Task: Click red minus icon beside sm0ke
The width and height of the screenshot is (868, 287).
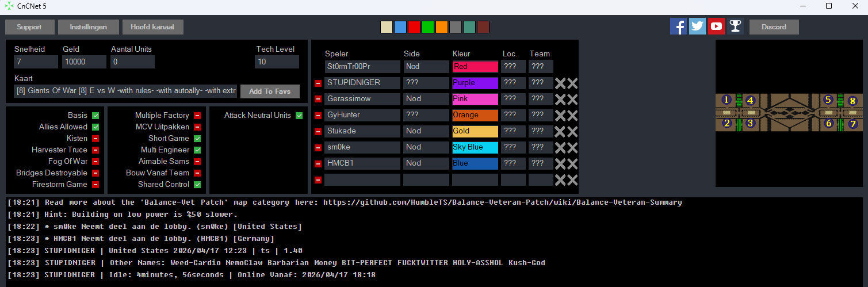Action: (x=318, y=148)
